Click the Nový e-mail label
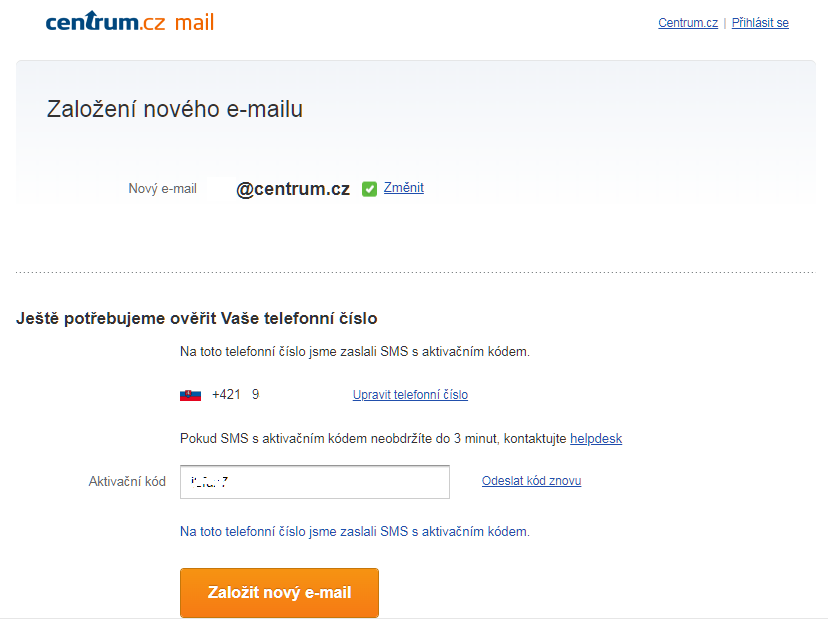Viewport: 835px width, 635px height. pyautogui.click(x=162, y=189)
